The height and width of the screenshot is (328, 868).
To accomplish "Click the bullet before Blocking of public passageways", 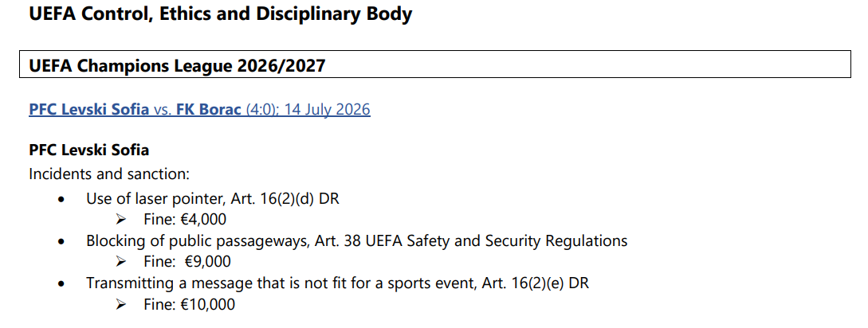I will (x=61, y=242).
